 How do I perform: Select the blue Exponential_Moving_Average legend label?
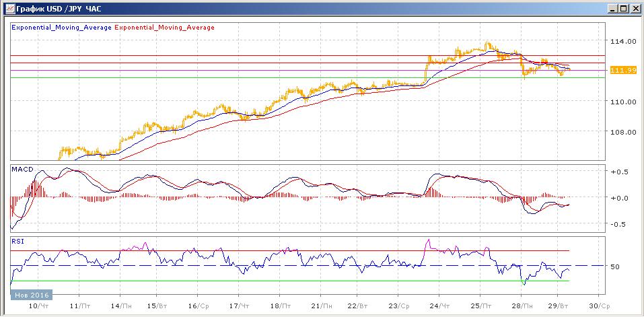[x=62, y=28]
